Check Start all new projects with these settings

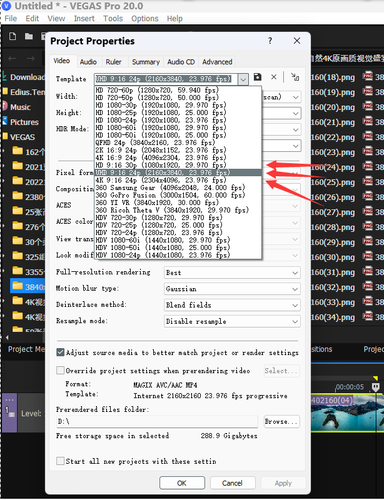60,461
